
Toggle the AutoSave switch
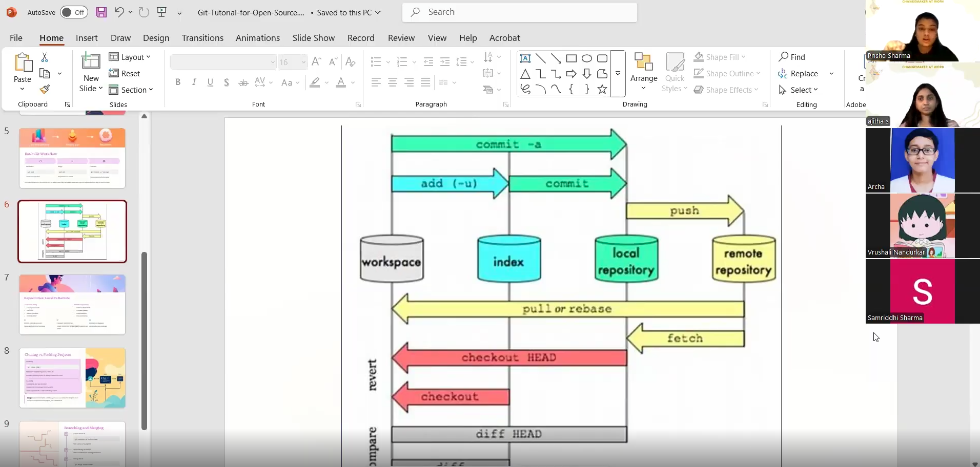(x=74, y=12)
